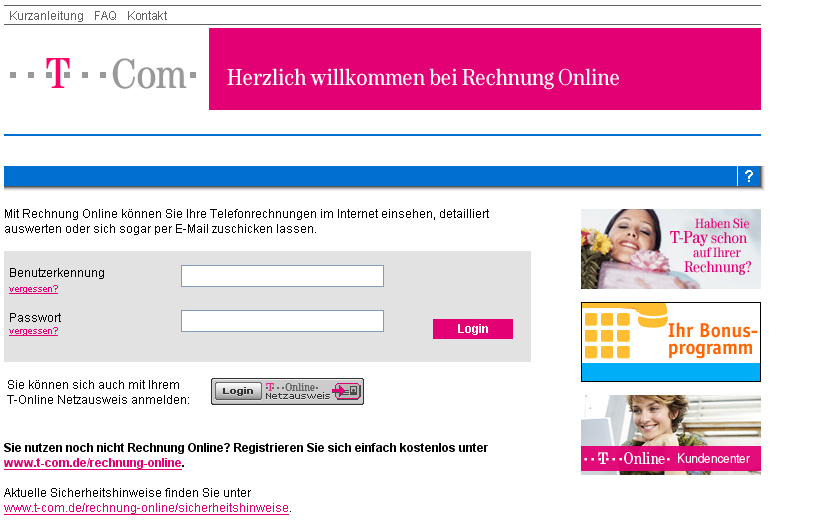Open help via the question mark icon
The image size is (831, 524).
[749, 176]
